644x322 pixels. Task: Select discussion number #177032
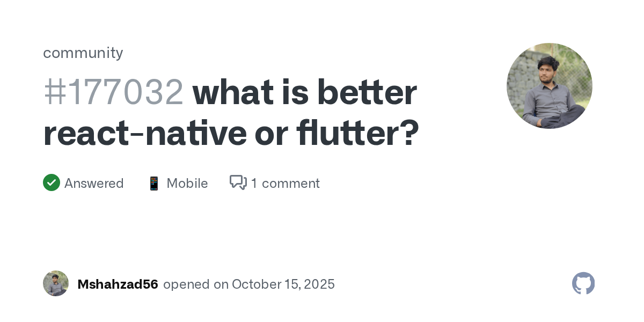pos(113,92)
